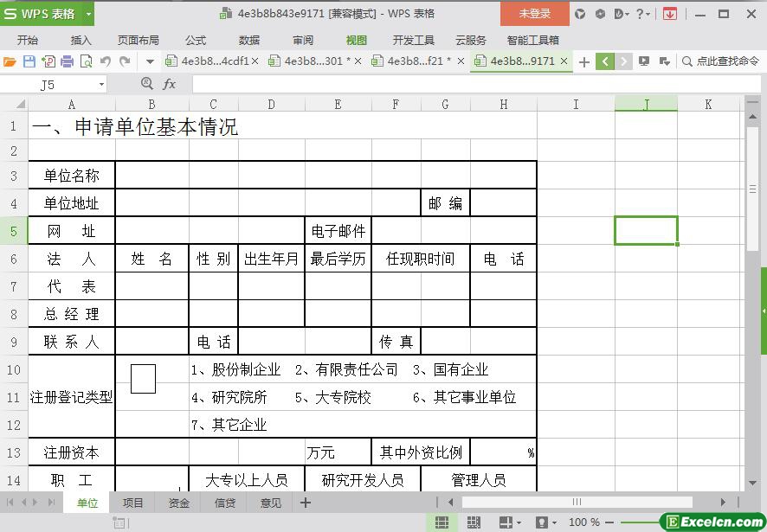Click the Print icon

click(x=67, y=61)
